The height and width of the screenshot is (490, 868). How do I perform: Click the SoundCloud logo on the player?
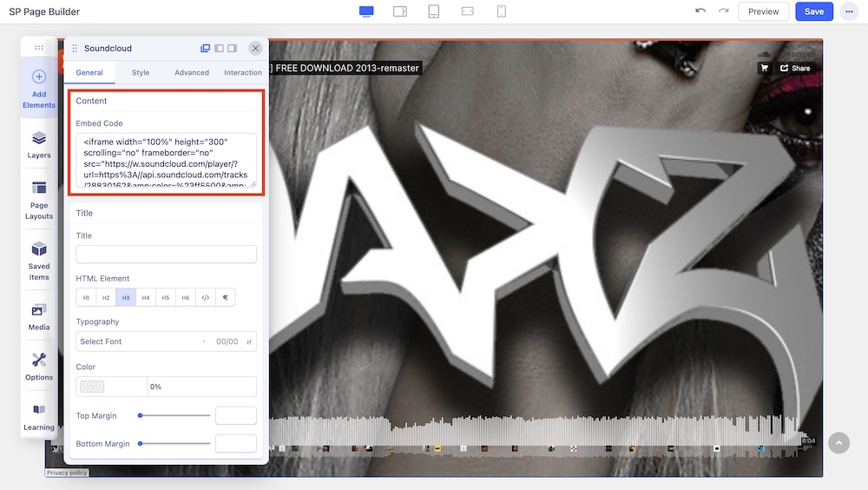[x=786, y=55]
